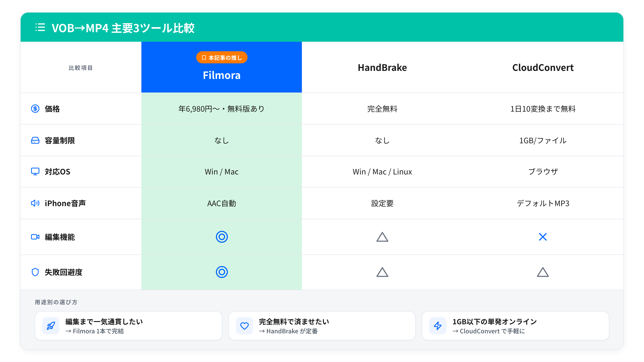The image size is (644, 362).
Task: Click the CloudConvert column header
Action: click(x=543, y=68)
